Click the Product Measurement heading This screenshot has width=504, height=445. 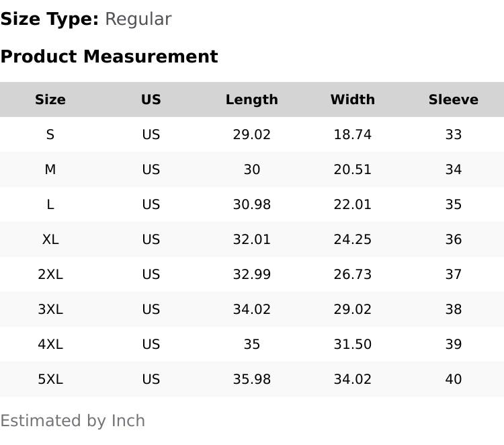pos(110,56)
